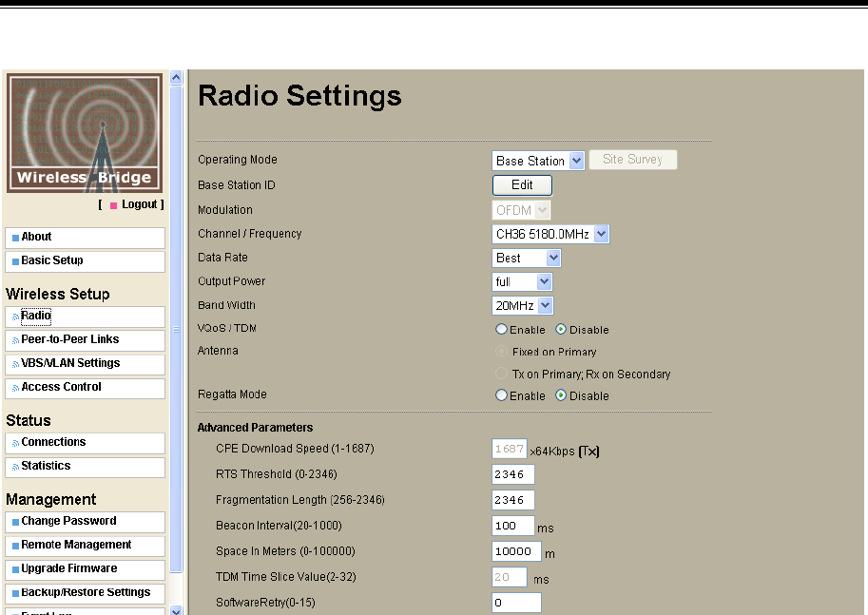Screen dimensions: 868x615
Task: Click the sidebar scroll up arrow
Action: point(176,78)
